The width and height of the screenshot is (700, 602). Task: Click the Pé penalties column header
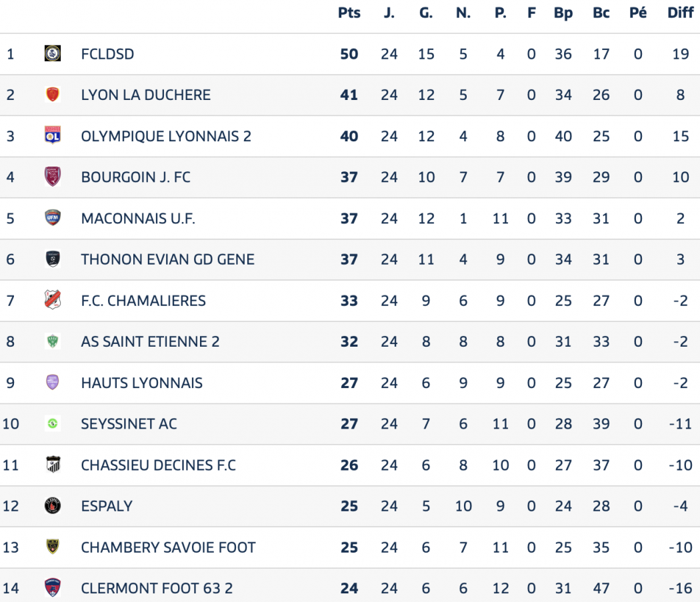pyautogui.click(x=638, y=13)
